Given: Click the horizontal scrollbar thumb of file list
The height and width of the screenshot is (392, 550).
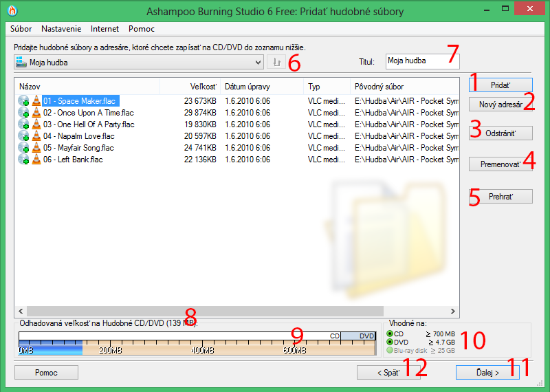Looking at the screenshot, I should [x=205, y=311].
